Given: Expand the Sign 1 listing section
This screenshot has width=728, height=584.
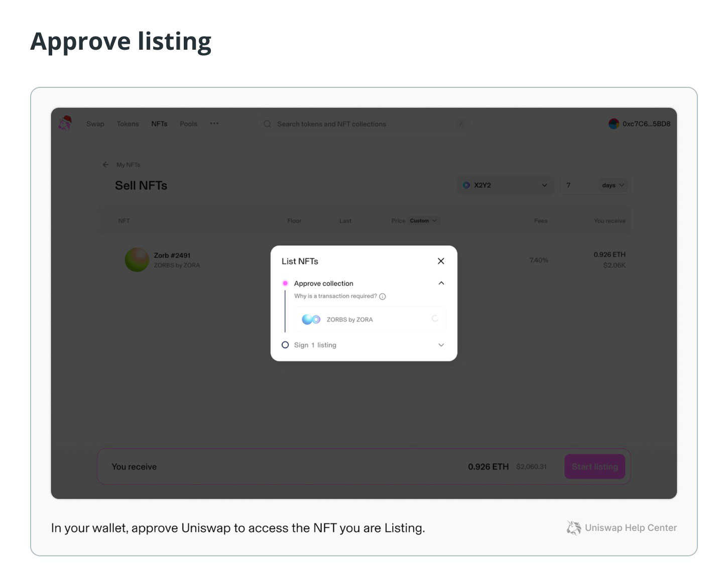Looking at the screenshot, I should coord(441,345).
